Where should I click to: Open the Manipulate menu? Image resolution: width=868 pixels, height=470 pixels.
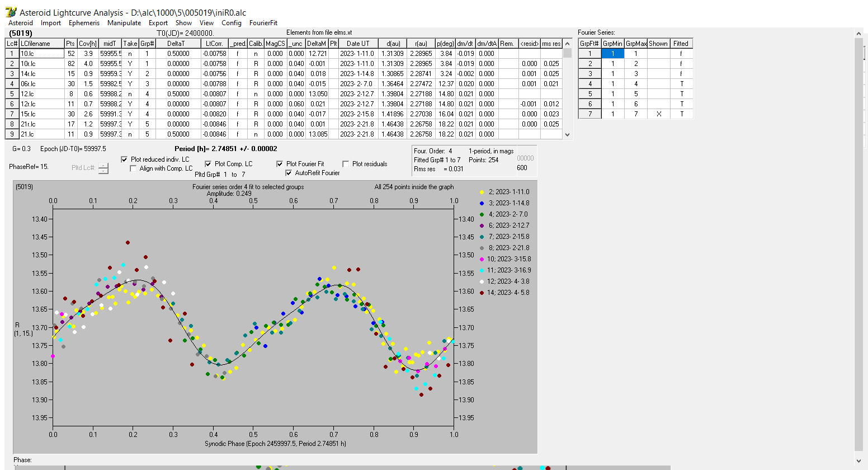coord(124,23)
